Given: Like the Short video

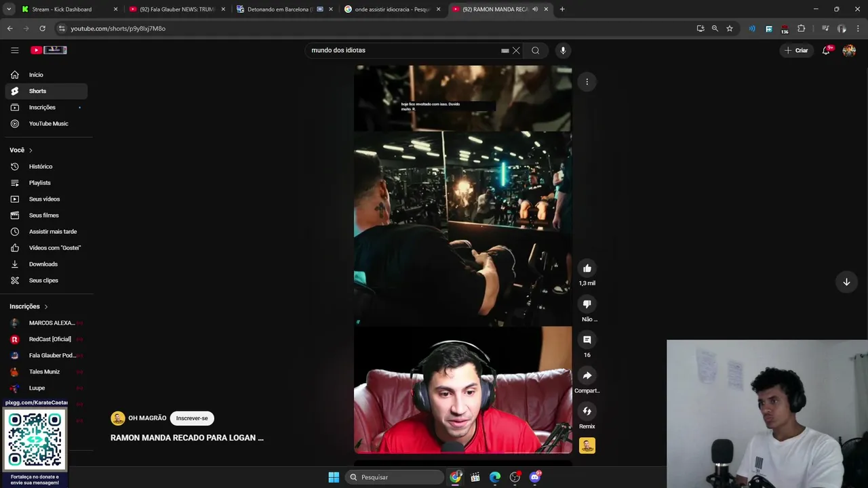Looking at the screenshot, I should (x=587, y=268).
